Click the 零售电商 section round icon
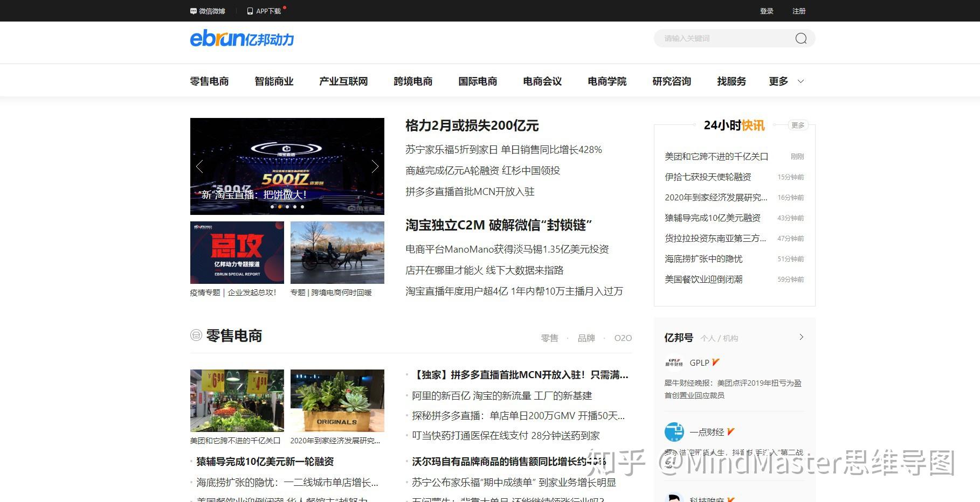The image size is (980, 502). click(196, 335)
